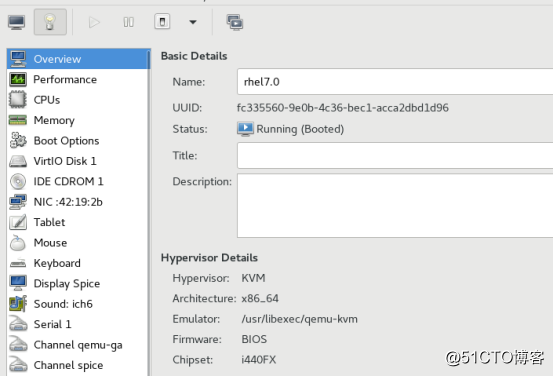
Task: Open Channel spice entry label
Action: coord(69,365)
